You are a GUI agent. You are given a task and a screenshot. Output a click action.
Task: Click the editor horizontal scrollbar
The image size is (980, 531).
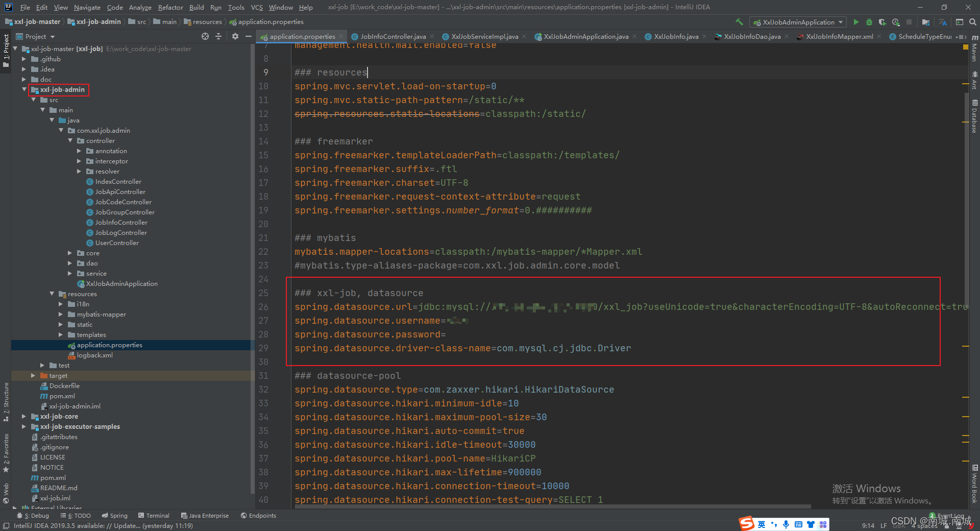pyautogui.click(x=553, y=507)
